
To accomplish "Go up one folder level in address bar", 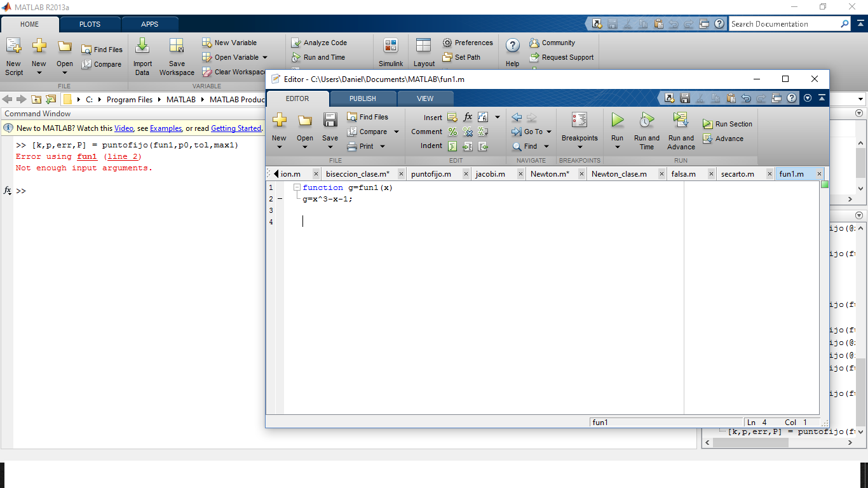I will pyautogui.click(x=36, y=99).
